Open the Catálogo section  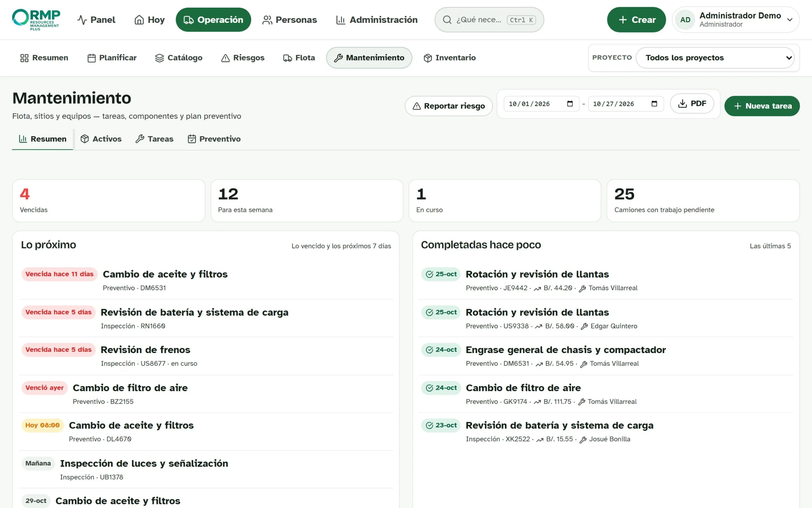pos(178,58)
